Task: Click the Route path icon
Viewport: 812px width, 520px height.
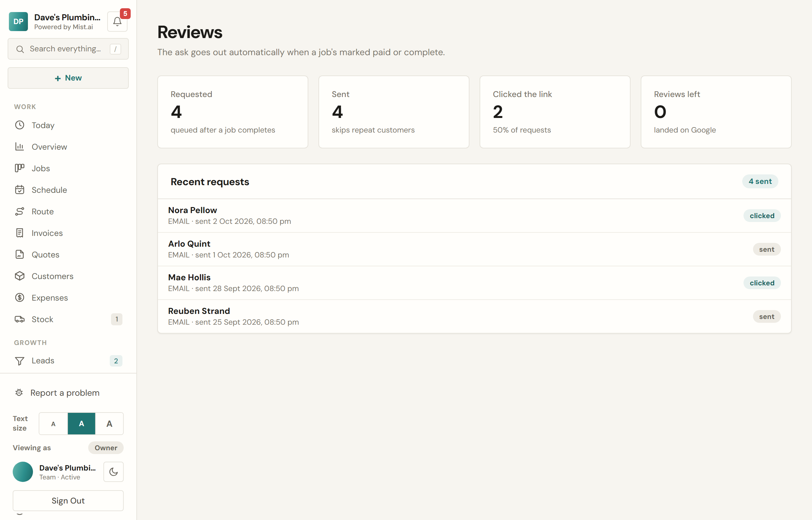Action: click(x=20, y=211)
